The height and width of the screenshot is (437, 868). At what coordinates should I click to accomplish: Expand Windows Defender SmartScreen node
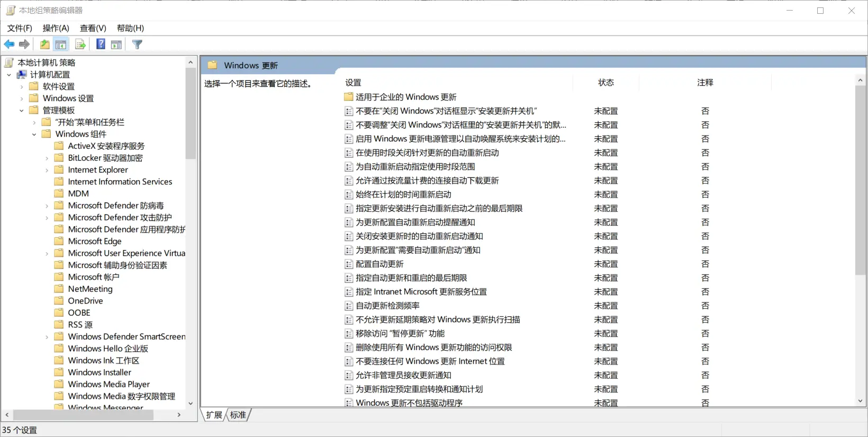coord(47,337)
